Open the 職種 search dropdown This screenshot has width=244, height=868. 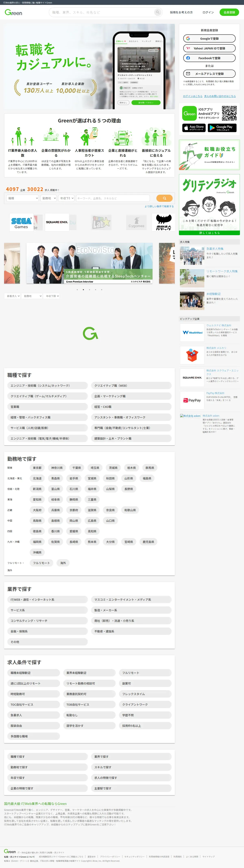23,198
